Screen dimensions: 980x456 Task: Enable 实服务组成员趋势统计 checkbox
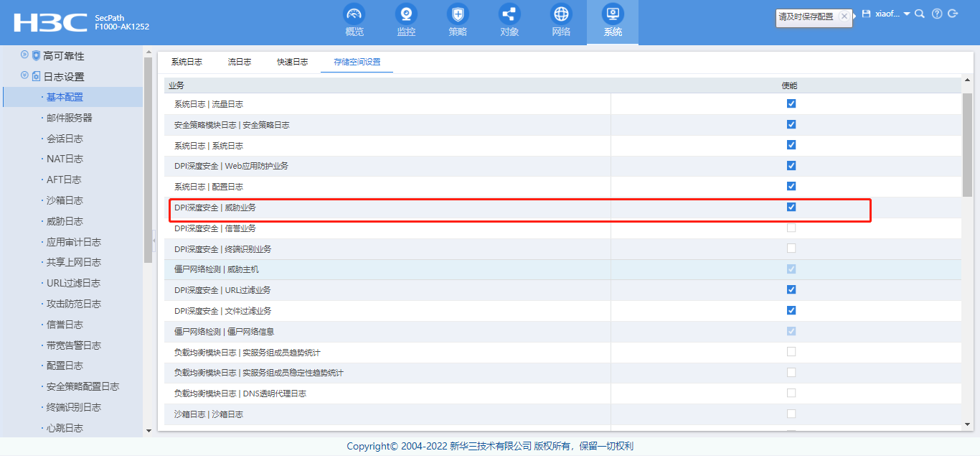coord(791,352)
